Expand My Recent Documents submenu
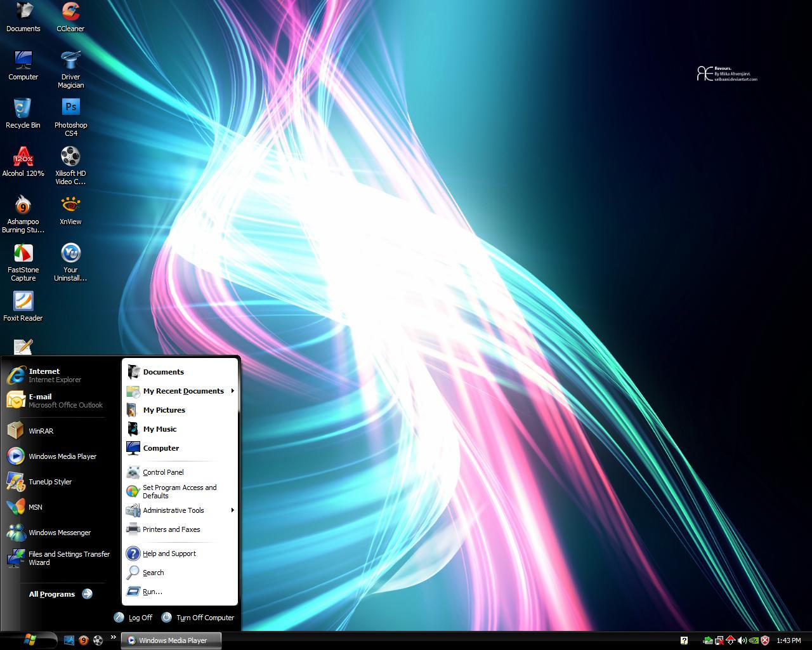Viewport: 812px width, 650px height. click(x=183, y=391)
